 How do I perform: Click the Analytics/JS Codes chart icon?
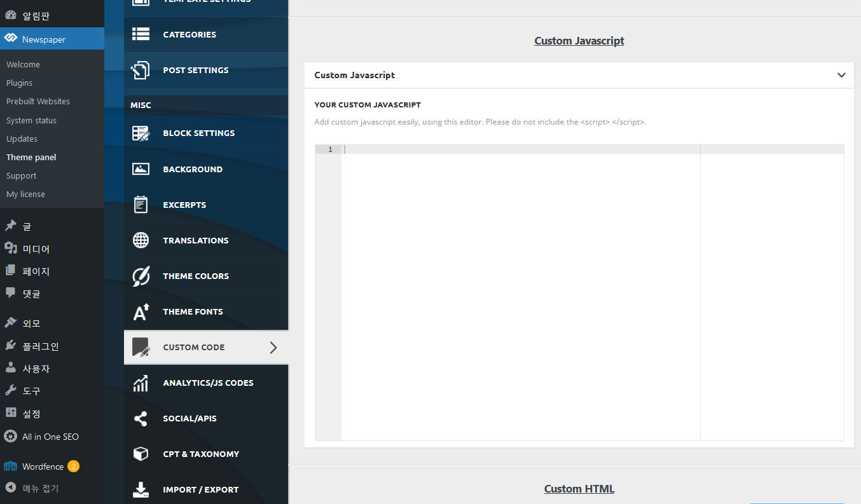point(141,383)
